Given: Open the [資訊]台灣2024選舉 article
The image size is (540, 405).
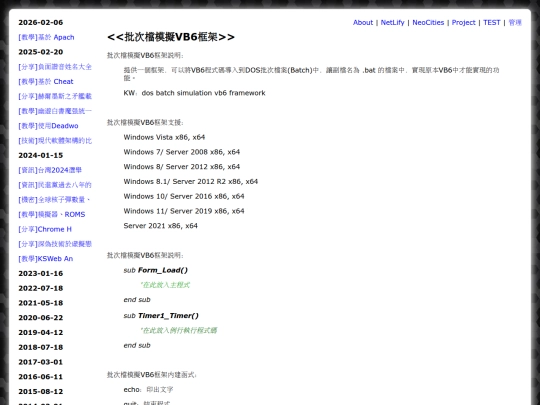Looking at the screenshot, I should click(50, 170).
